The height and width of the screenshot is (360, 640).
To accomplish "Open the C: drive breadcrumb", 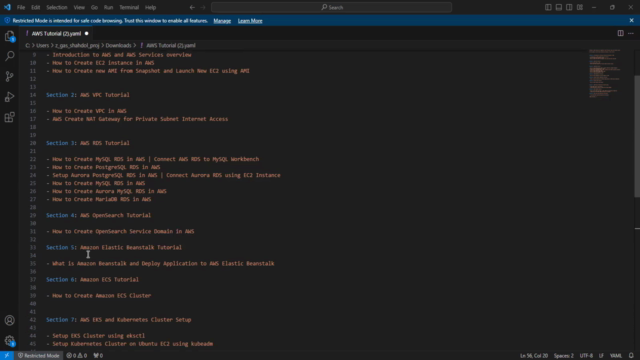I will 27,45.
